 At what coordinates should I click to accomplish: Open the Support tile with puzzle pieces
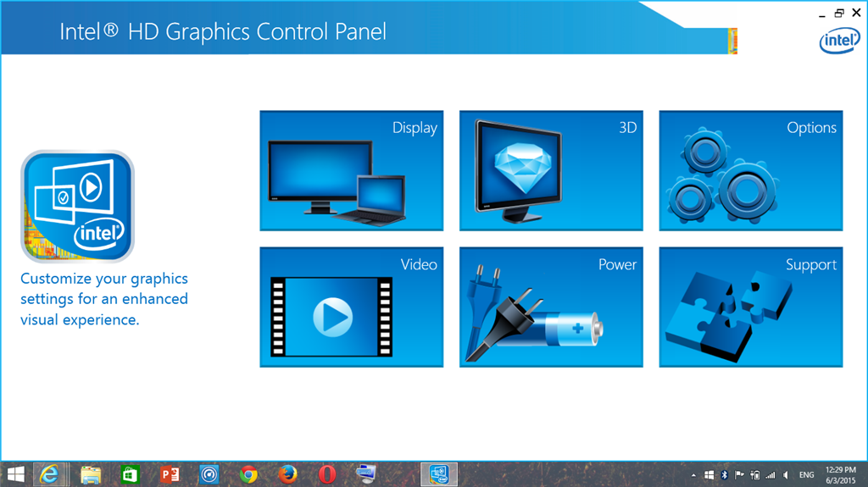pyautogui.click(x=751, y=307)
